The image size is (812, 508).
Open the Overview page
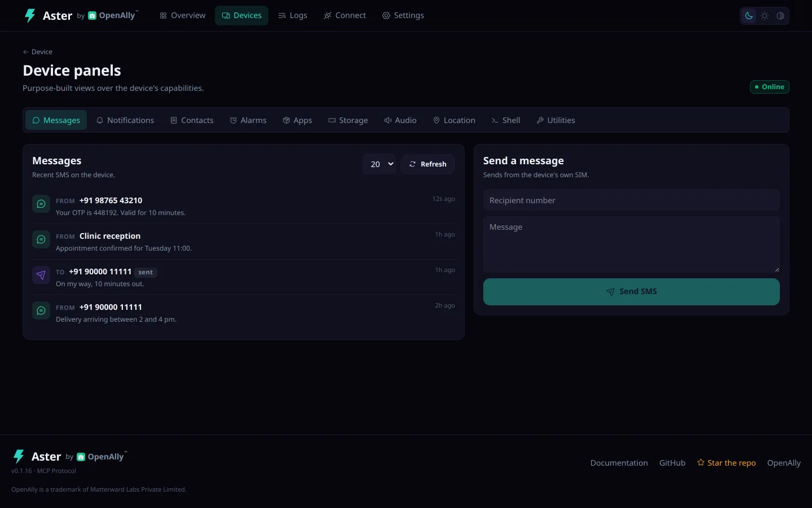(183, 15)
